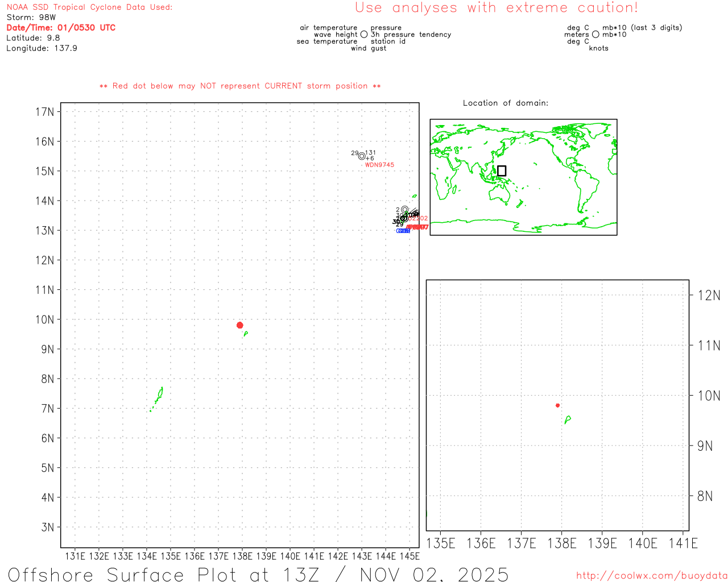Image resolution: width=728 pixels, height=582 pixels.
Task: Select the 'Longitude: 137.9' text
Action: tap(42, 48)
